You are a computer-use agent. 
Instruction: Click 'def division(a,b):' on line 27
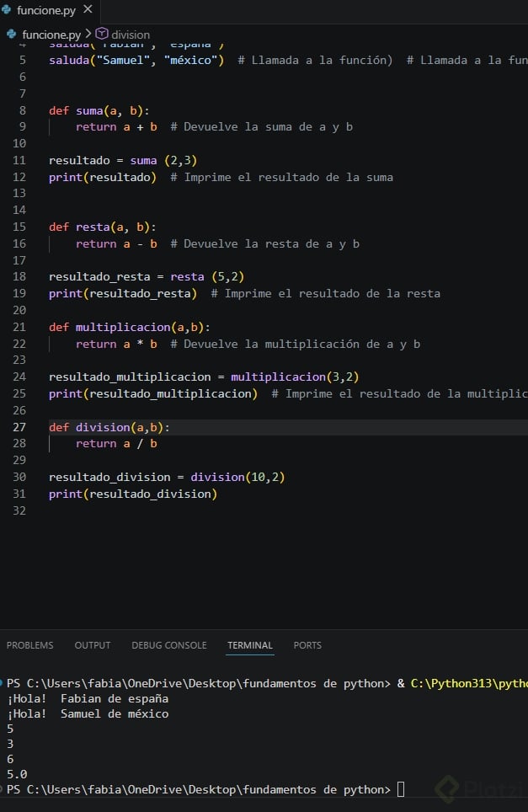click(x=109, y=427)
